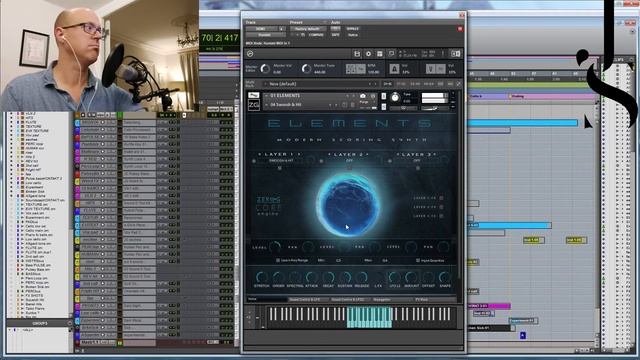Toggle Layer 1 power button
This screenshot has width=640, height=360.
click(253, 161)
